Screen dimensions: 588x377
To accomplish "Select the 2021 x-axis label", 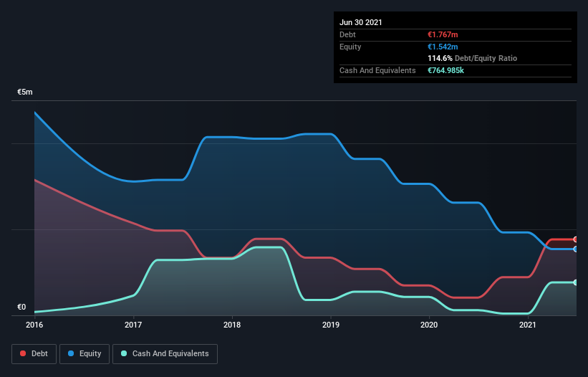I will coord(528,325).
